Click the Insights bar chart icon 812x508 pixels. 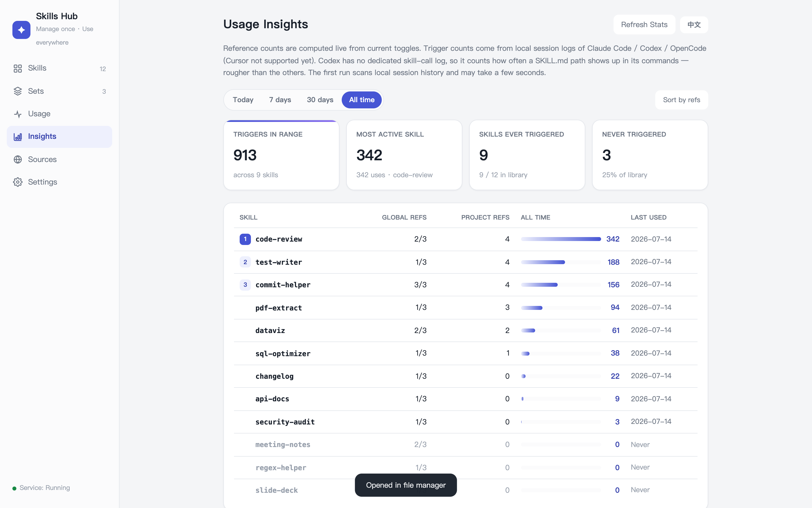point(18,136)
